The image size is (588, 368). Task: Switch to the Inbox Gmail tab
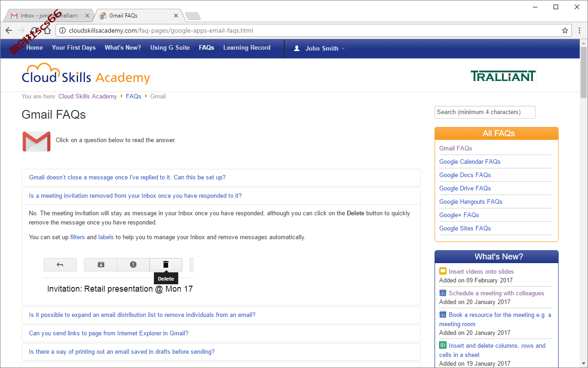pos(48,16)
